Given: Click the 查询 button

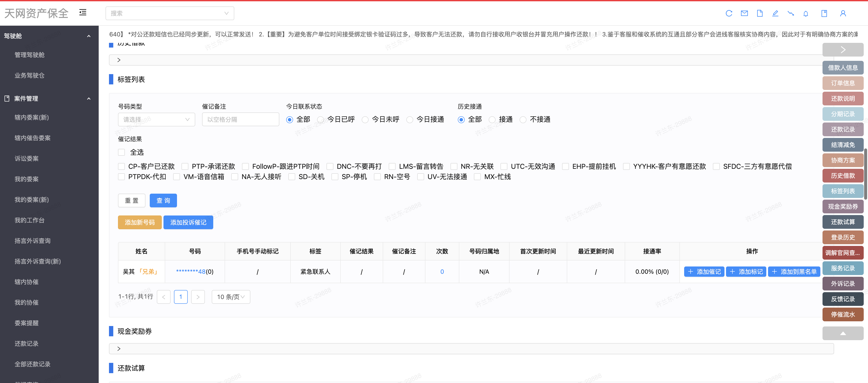Looking at the screenshot, I should (163, 200).
